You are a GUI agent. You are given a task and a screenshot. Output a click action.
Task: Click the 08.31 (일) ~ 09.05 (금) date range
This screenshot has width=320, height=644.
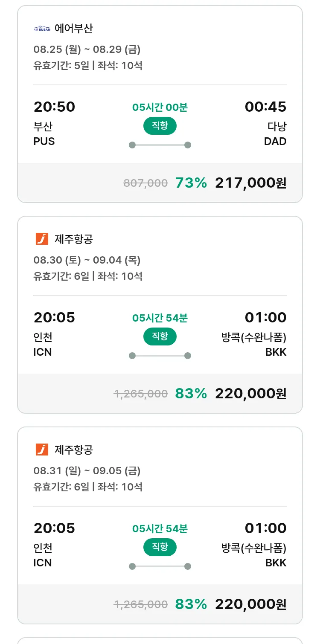coord(87,471)
